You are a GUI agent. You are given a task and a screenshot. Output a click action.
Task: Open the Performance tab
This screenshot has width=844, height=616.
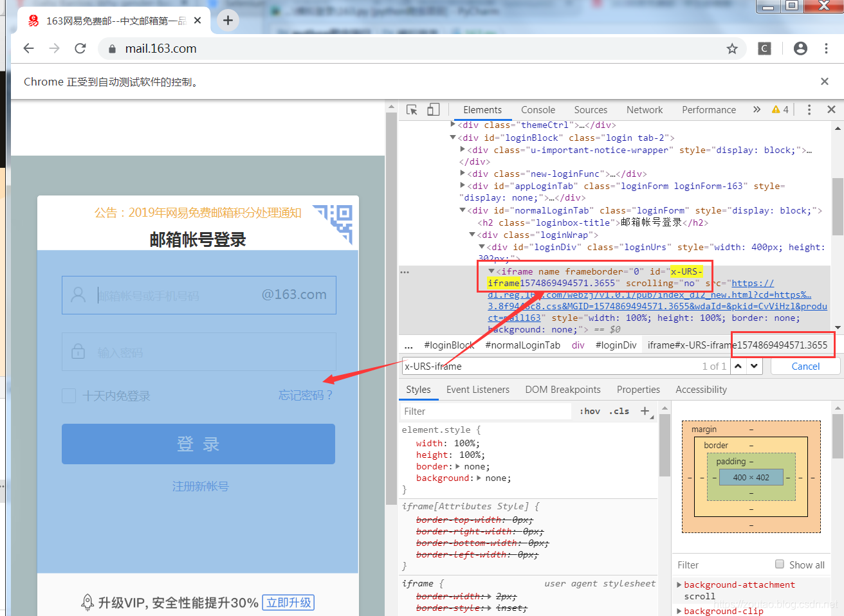(709, 110)
